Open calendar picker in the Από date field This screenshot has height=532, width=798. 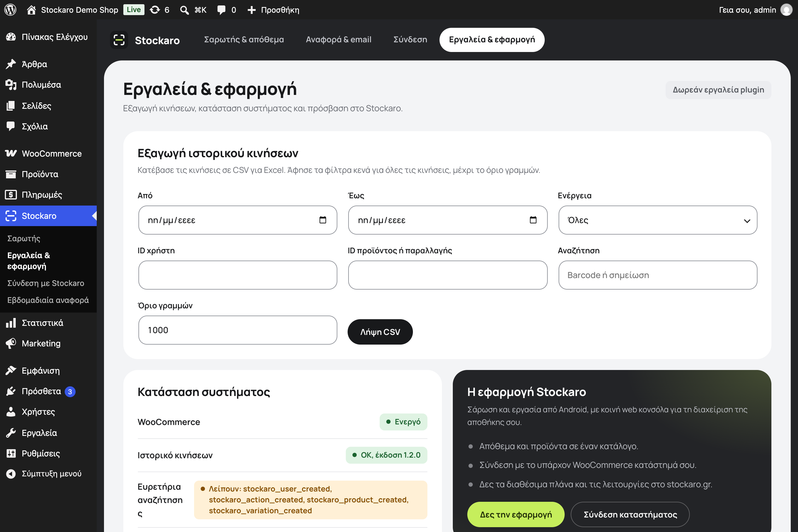coord(323,220)
